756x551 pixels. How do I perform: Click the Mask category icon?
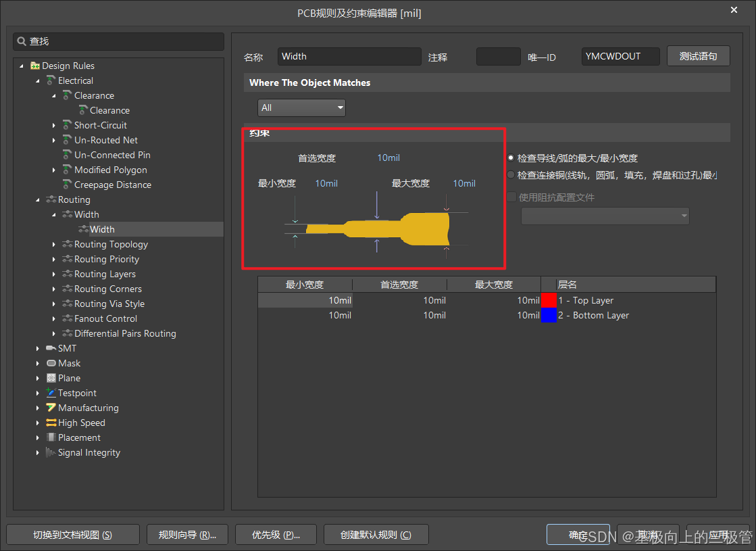[x=51, y=363]
